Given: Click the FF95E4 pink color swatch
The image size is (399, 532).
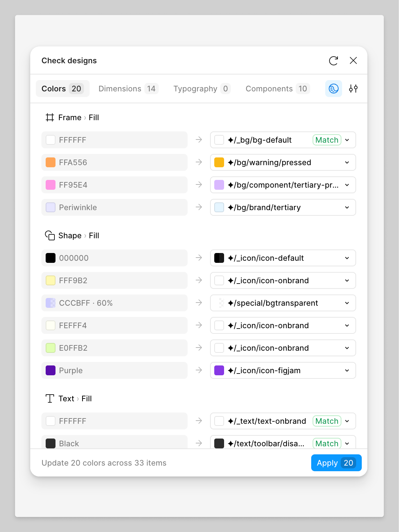Looking at the screenshot, I should point(51,185).
